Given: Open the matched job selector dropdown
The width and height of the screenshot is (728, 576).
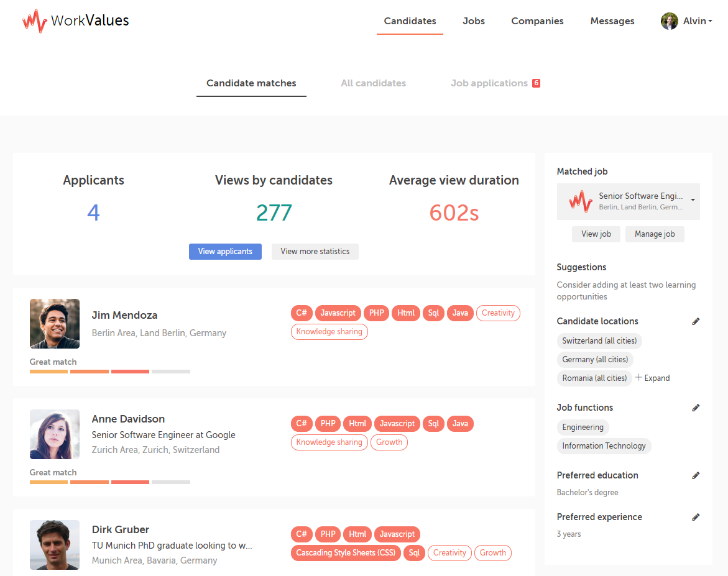Looking at the screenshot, I should (628, 201).
